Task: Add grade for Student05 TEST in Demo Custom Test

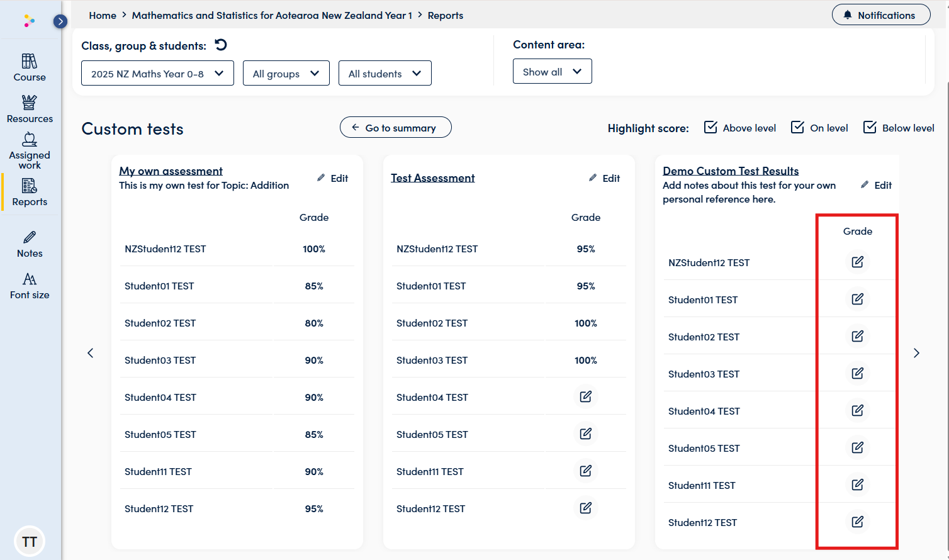Action: pos(858,447)
